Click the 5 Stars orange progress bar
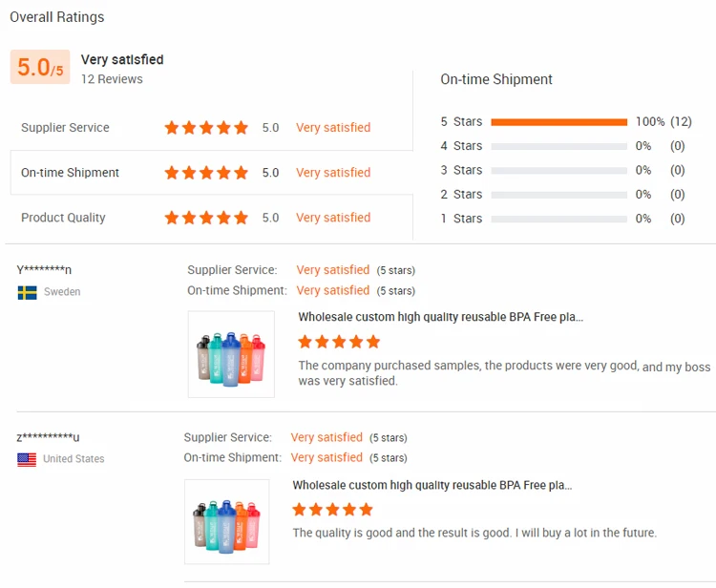Viewport: 716px width, 588px height. click(558, 122)
